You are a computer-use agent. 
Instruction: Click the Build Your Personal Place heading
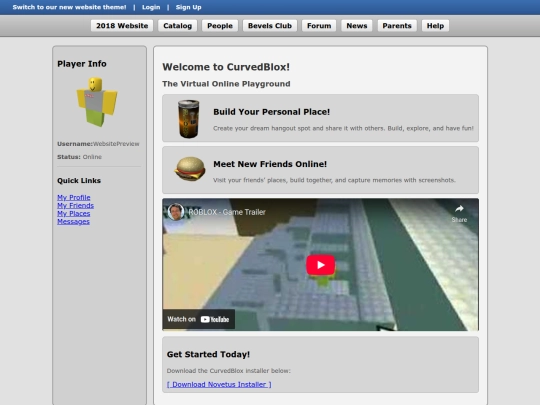pos(271,112)
